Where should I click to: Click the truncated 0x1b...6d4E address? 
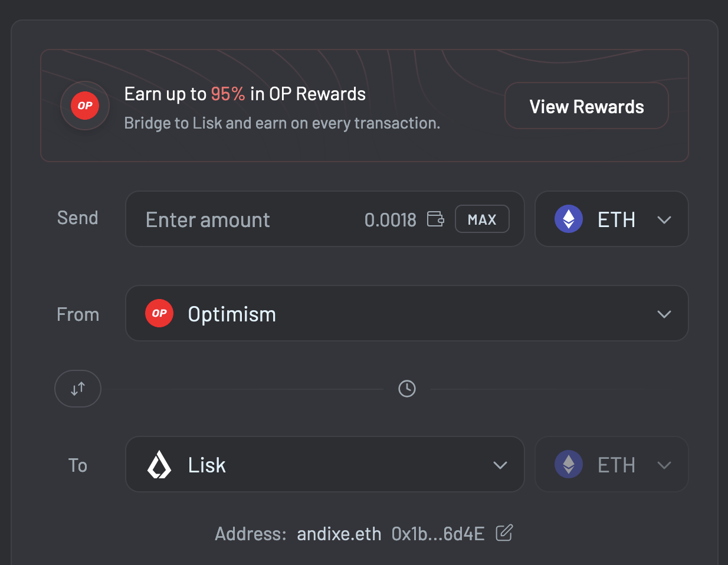[437, 533]
